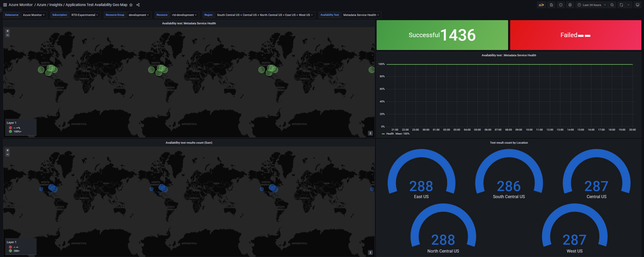The height and width of the screenshot is (257, 644).
Task: Open dashboard insights info icon
Action: 561,5
